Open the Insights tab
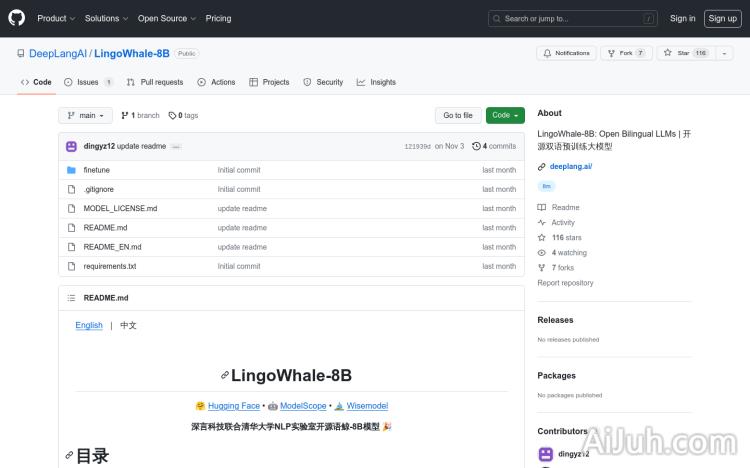This screenshot has width=750, height=468. coord(376,82)
